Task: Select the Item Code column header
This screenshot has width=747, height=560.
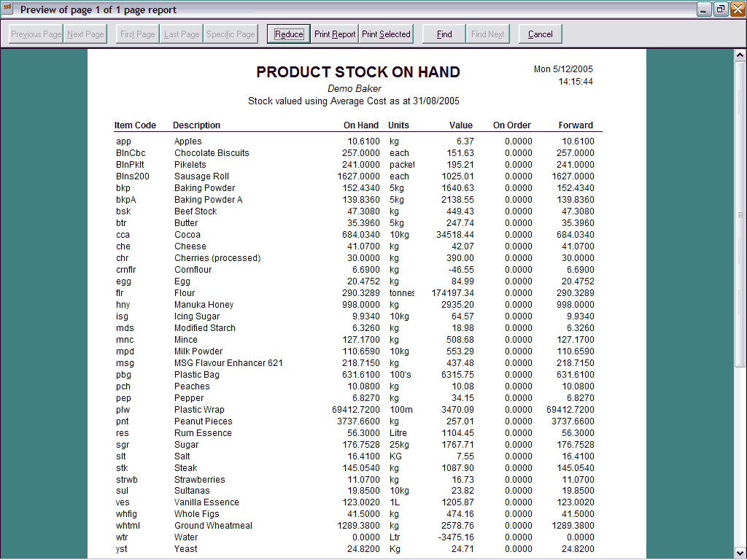Action: (135, 125)
